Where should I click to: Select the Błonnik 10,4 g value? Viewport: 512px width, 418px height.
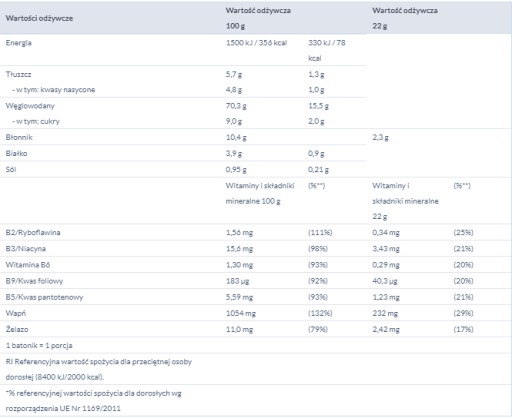pos(236,137)
